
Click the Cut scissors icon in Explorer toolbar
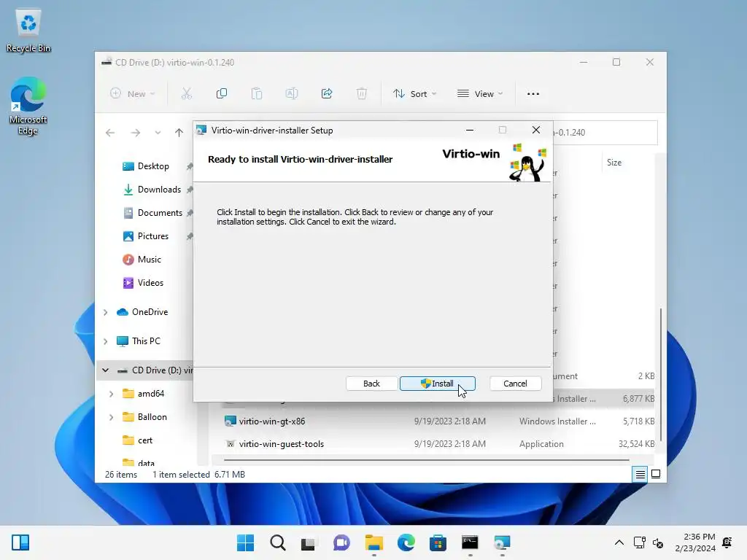click(186, 94)
